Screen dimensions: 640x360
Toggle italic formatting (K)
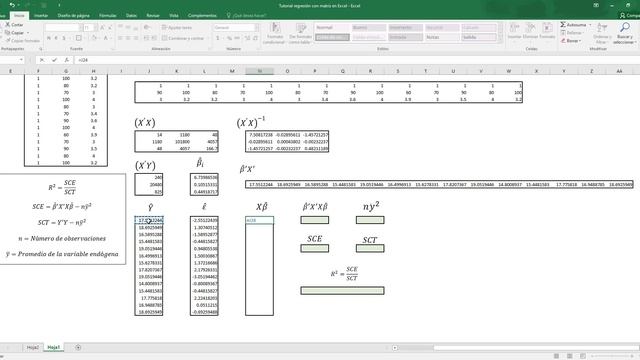tap(56, 38)
